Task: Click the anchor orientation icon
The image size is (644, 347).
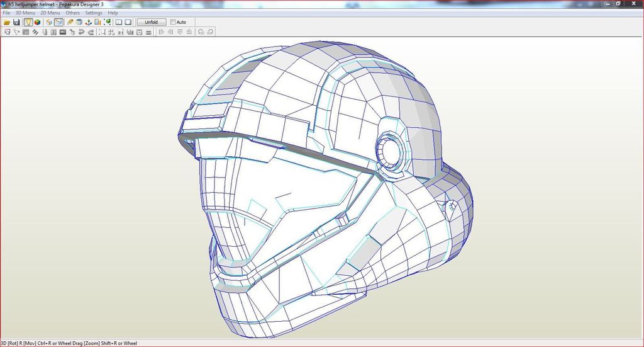Action: tap(88, 22)
